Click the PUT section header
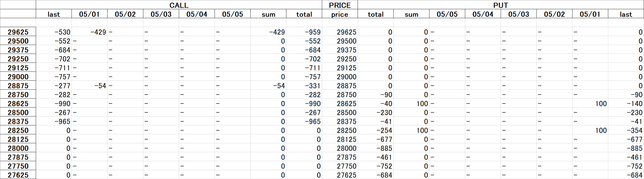Screen dimensions: 644x179 tap(501, 5)
